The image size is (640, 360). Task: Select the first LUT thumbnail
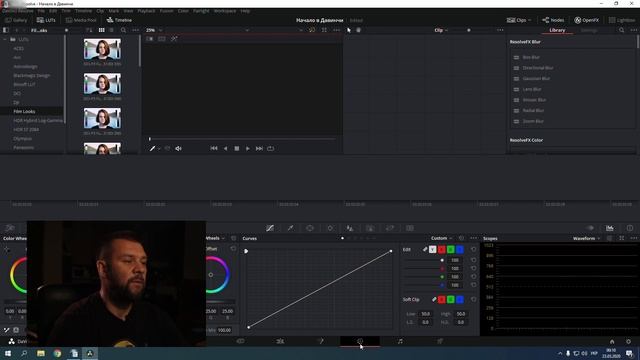(x=102, y=49)
